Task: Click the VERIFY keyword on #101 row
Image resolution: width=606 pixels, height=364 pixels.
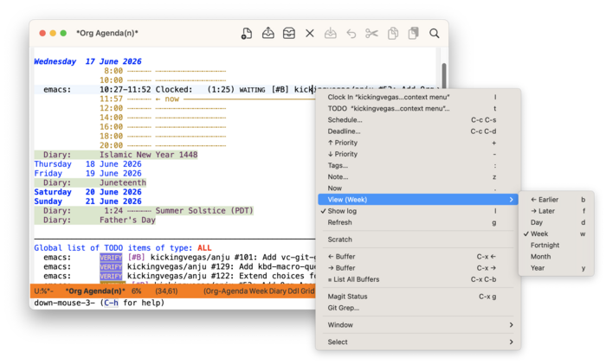Action: [x=111, y=258]
